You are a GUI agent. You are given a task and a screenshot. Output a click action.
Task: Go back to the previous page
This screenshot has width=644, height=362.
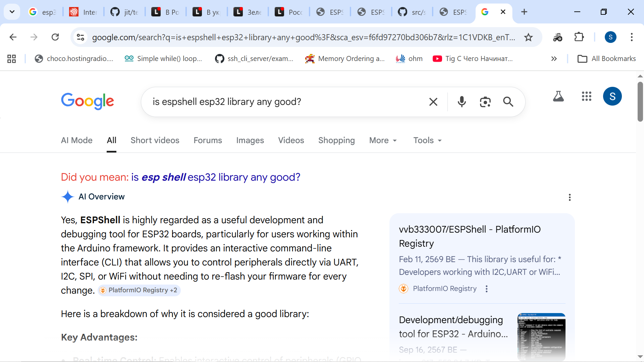click(x=13, y=37)
